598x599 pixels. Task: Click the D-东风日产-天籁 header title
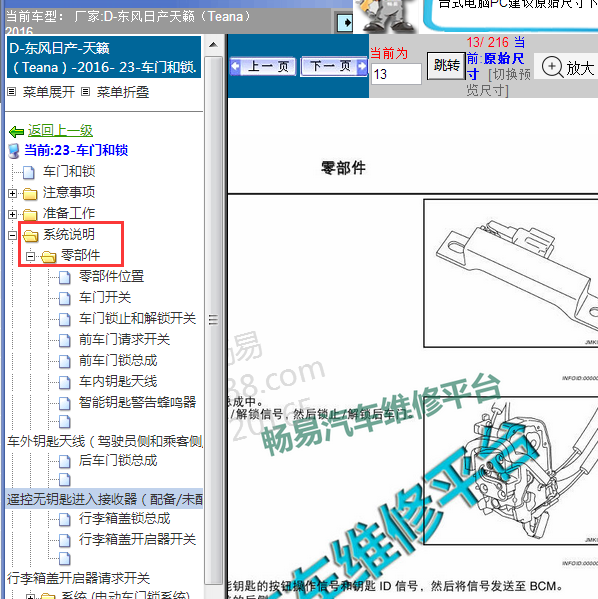tap(104, 57)
